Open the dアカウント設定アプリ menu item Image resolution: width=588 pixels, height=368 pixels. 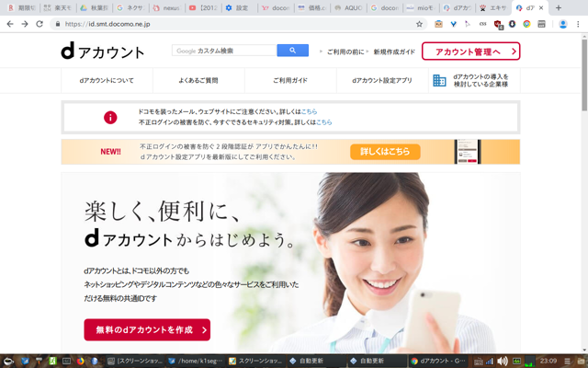tap(382, 80)
